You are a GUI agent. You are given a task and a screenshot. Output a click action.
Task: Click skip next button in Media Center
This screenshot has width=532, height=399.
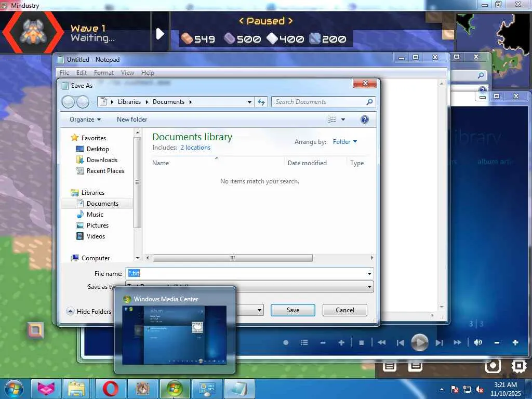tap(440, 343)
